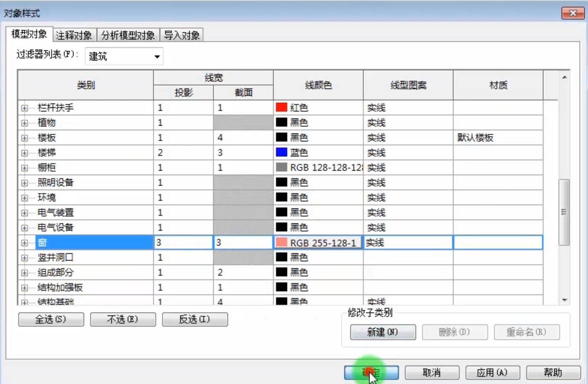Open the 分析模型对象 tab
Viewport: 588px width, 384px height.
pos(128,35)
